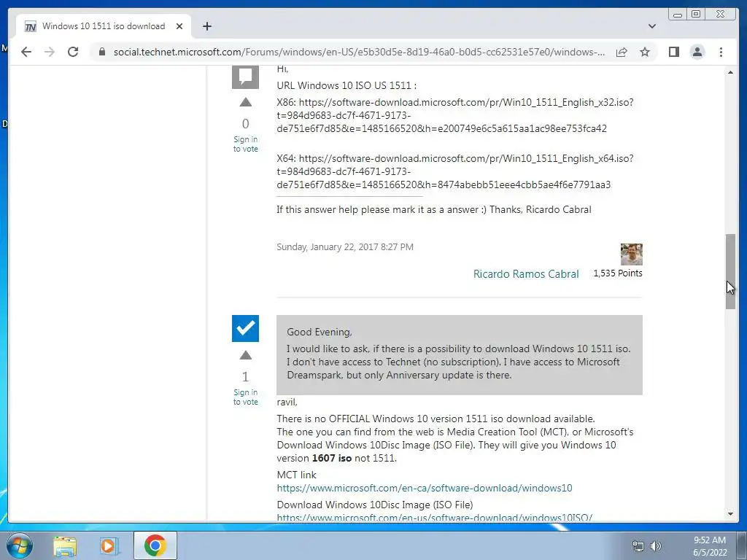The image size is (747, 560).
Task: Click the X64 Win10_1511_English_x64.iso URL text
Action: click(455, 171)
